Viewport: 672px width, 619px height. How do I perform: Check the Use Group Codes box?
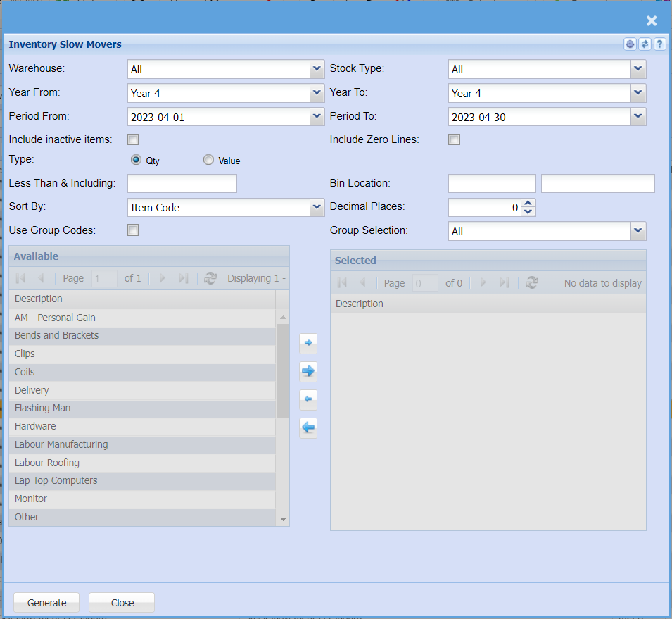(133, 230)
